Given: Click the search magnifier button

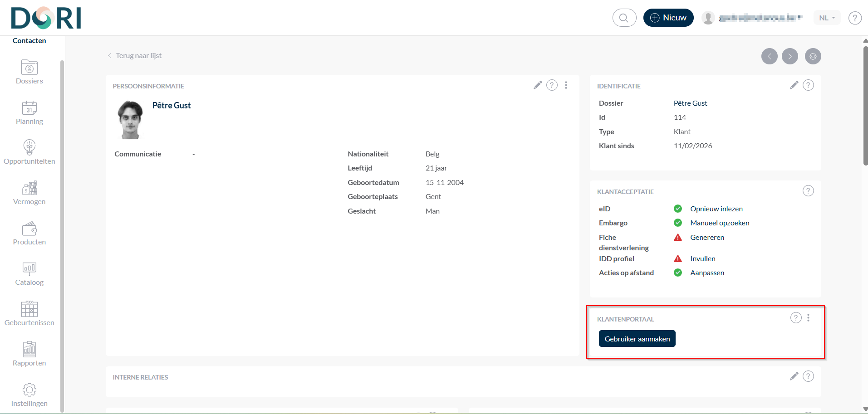Looking at the screenshot, I should (624, 18).
